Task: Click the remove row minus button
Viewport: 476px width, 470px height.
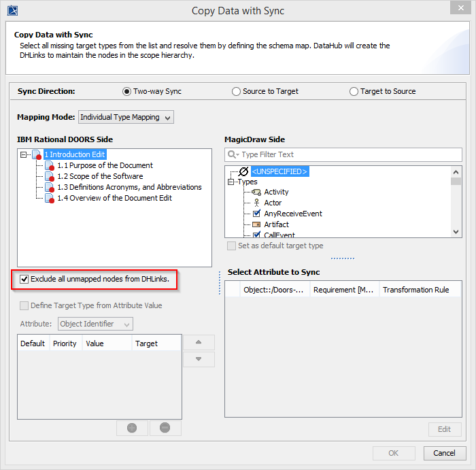Action: click(x=165, y=428)
